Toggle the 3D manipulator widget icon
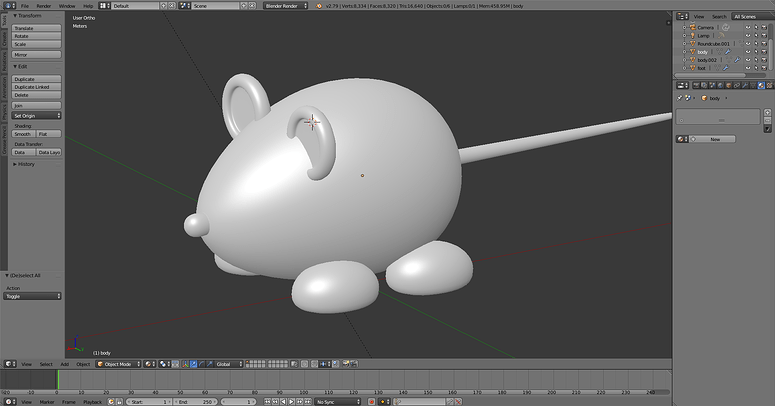 coord(185,364)
